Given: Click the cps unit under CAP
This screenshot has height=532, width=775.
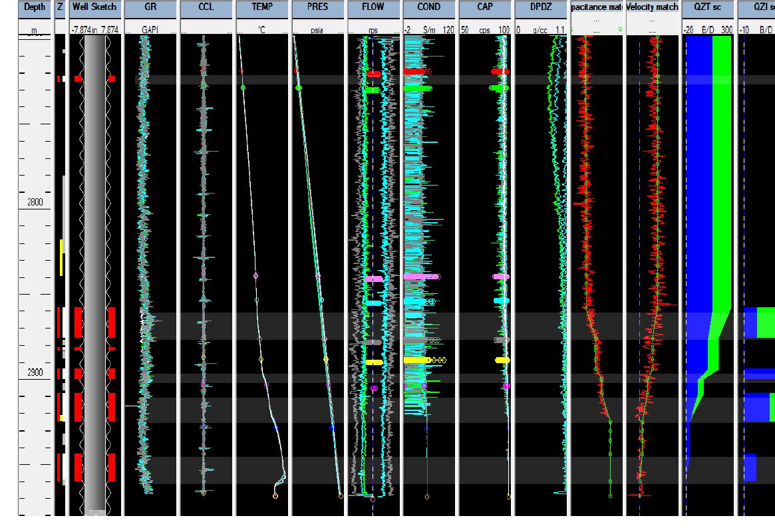Looking at the screenshot, I should 484,30.
